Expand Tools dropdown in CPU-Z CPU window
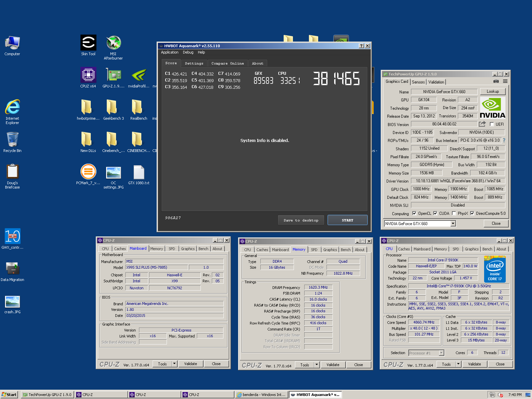The height and width of the screenshot is (399, 532). pos(458,364)
